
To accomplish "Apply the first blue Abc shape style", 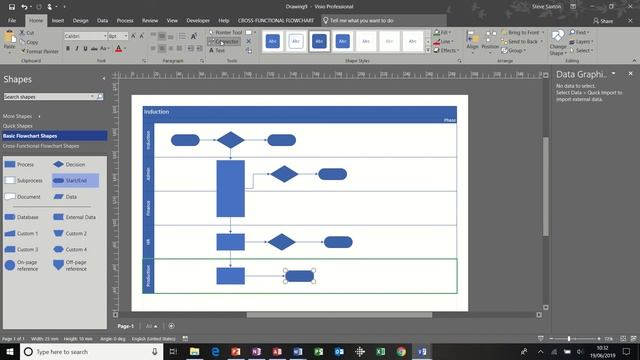I will 273,41.
